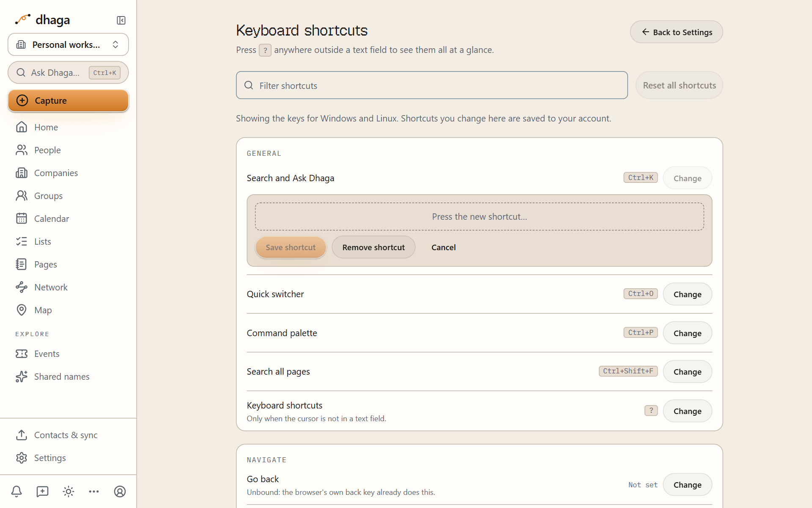The height and width of the screenshot is (508, 812).
Task: Open Lists from the sidebar
Action: click(68, 241)
